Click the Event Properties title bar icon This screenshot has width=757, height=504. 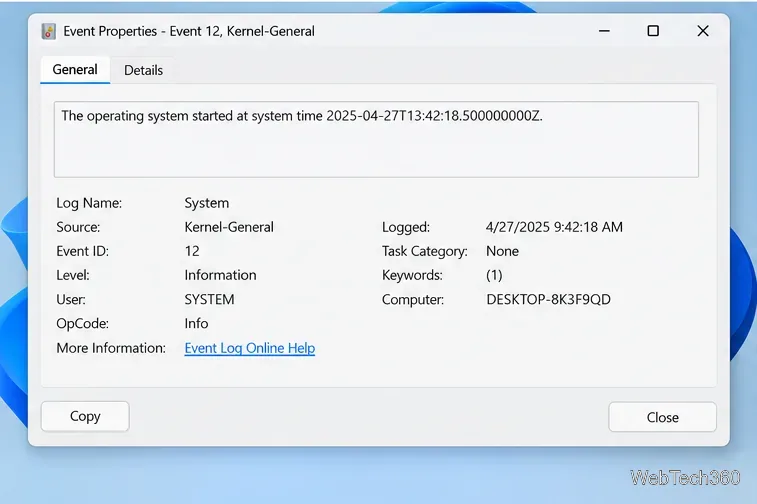point(49,31)
